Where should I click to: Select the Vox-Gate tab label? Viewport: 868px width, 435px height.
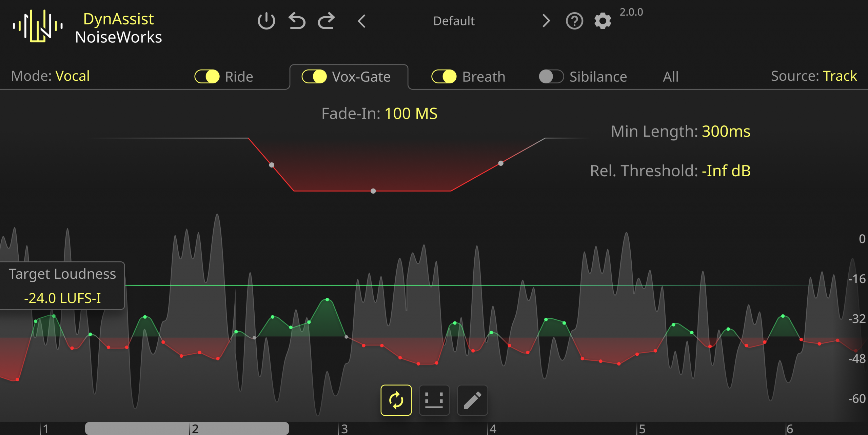(x=361, y=77)
